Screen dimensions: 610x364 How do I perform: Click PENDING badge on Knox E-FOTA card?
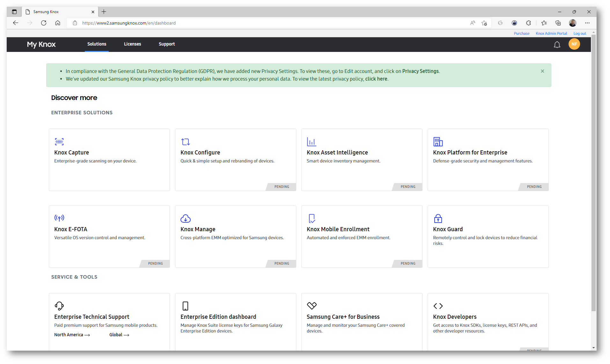[x=155, y=263]
